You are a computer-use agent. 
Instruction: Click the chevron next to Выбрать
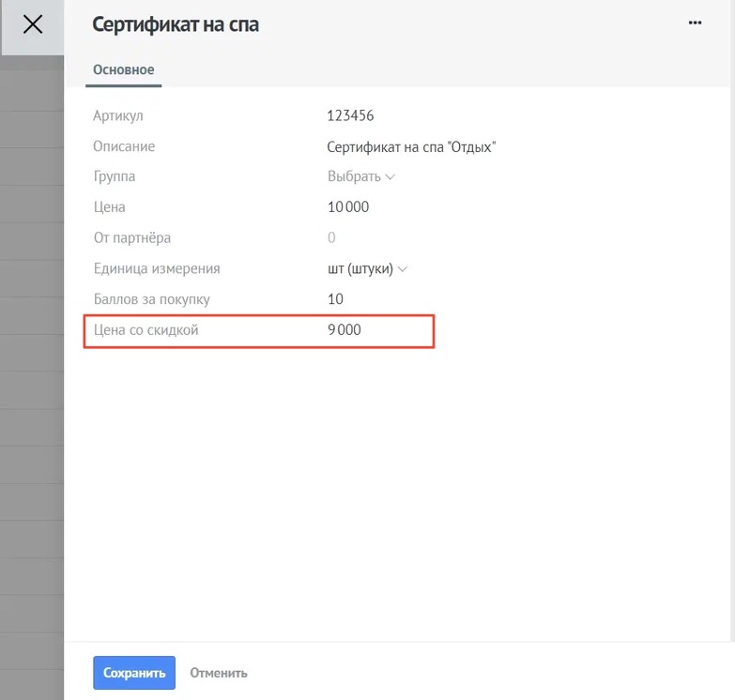click(x=390, y=177)
